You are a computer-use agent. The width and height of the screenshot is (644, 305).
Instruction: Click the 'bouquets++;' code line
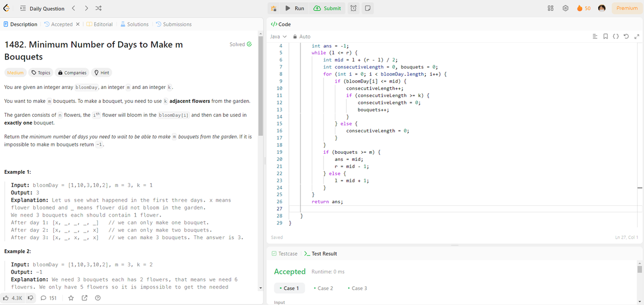[x=373, y=109]
